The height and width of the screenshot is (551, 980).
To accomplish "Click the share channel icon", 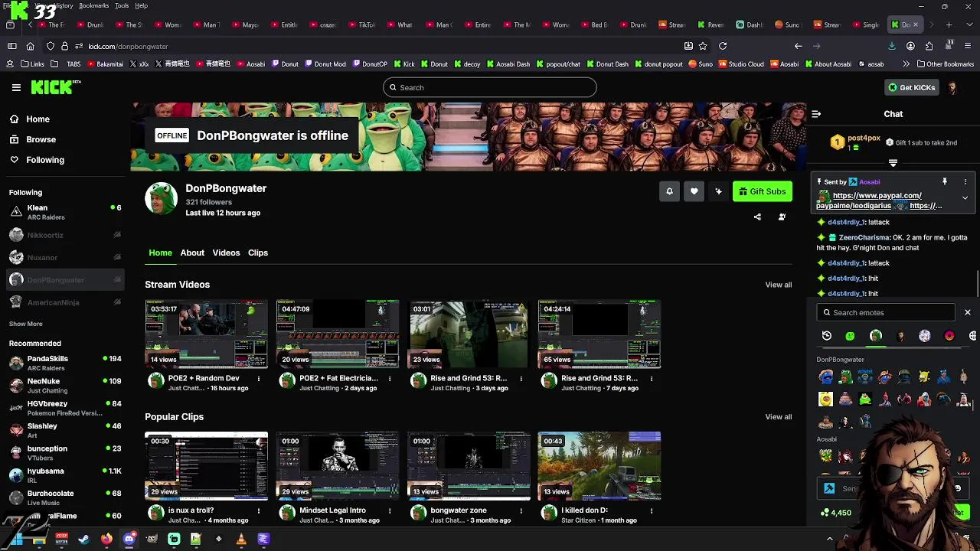I will [757, 217].
